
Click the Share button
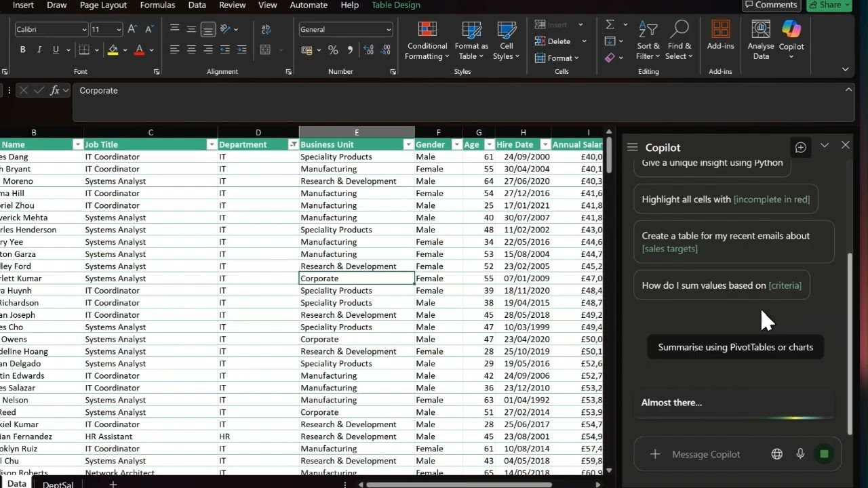827,5
